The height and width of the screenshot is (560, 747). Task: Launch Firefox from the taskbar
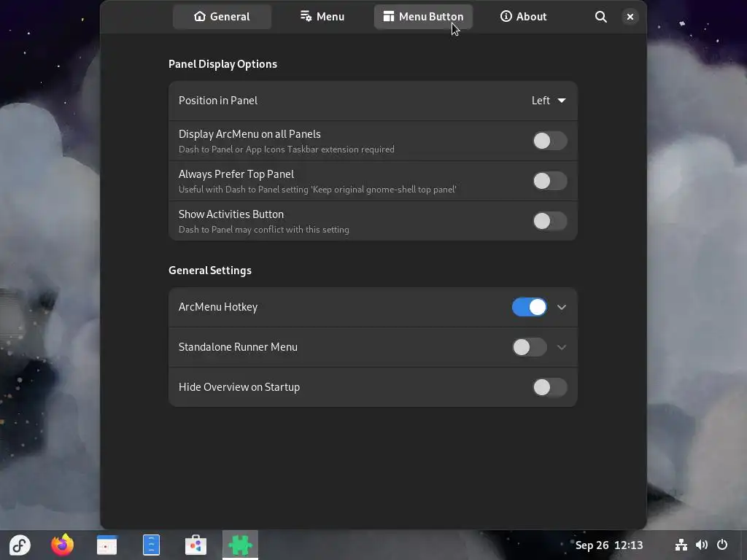[63, 545]
